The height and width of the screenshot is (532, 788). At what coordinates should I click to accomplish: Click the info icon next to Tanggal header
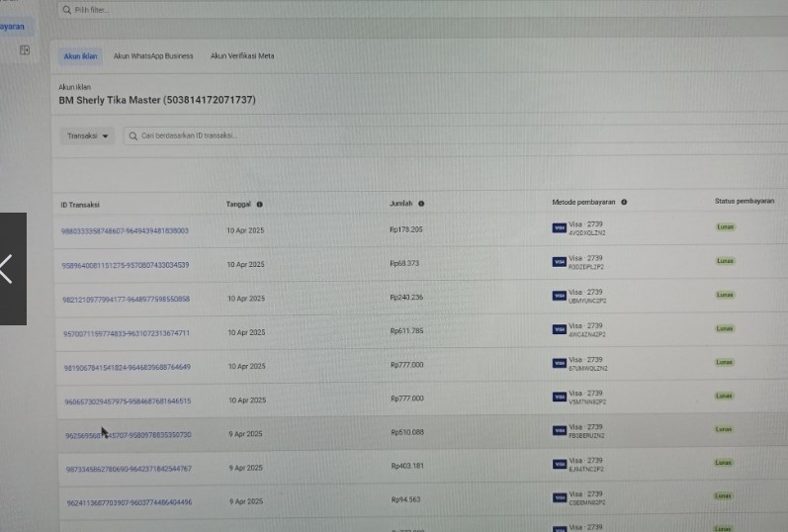pyautogui.click(x=259, y=204)
